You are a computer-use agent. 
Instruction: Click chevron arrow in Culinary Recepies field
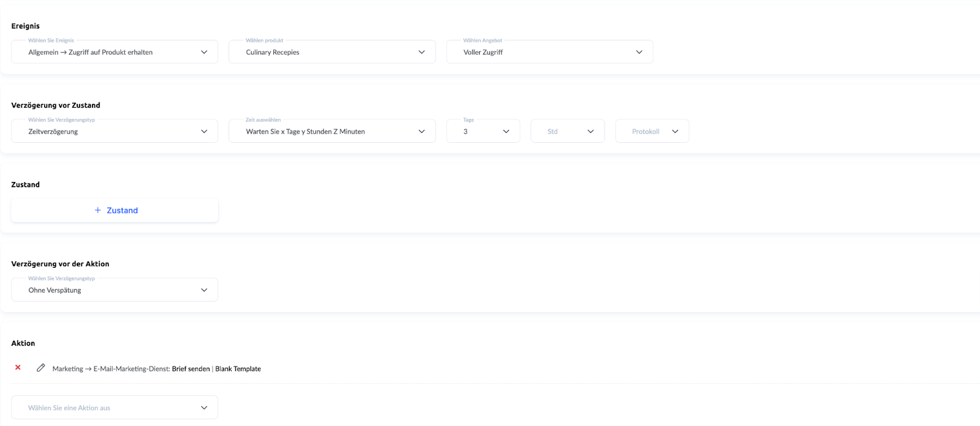point(421,52)
